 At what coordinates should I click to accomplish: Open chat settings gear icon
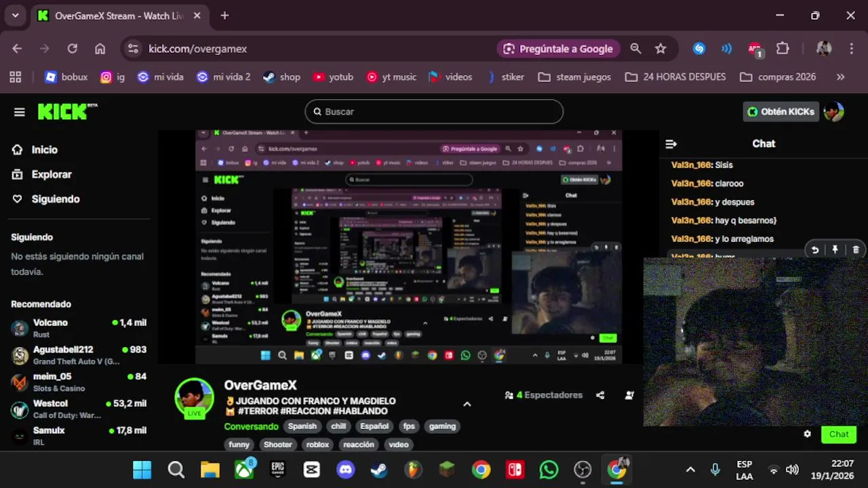[x=807, y=434]
